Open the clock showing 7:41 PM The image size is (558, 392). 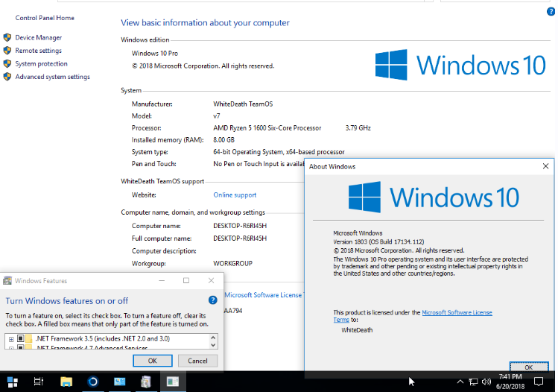(x=510, y=376)
